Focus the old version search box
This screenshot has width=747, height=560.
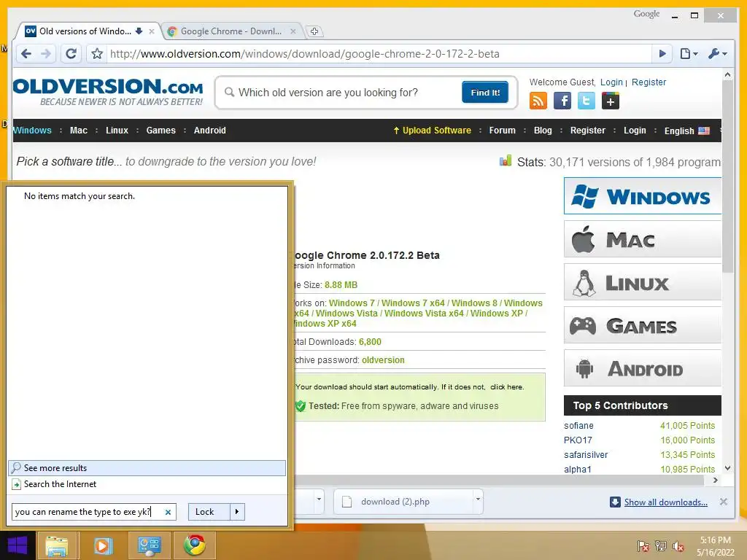click(x=343, y=93)
